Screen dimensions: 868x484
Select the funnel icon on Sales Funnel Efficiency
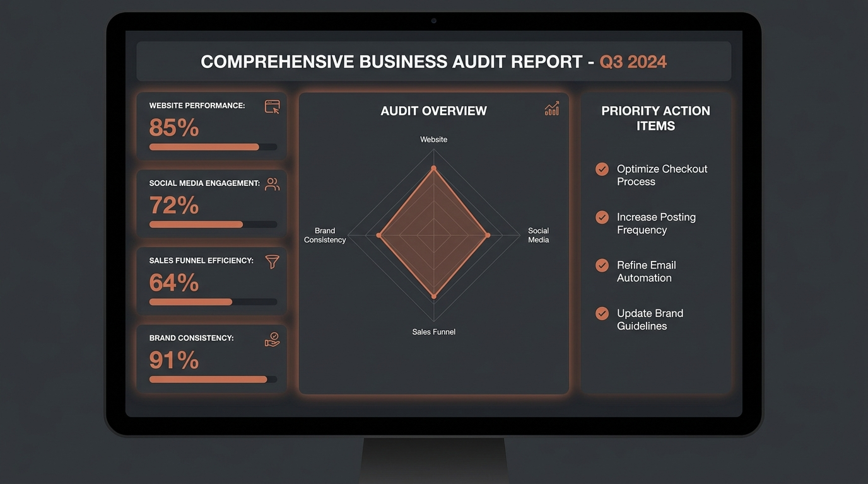[x=272, y=262]
